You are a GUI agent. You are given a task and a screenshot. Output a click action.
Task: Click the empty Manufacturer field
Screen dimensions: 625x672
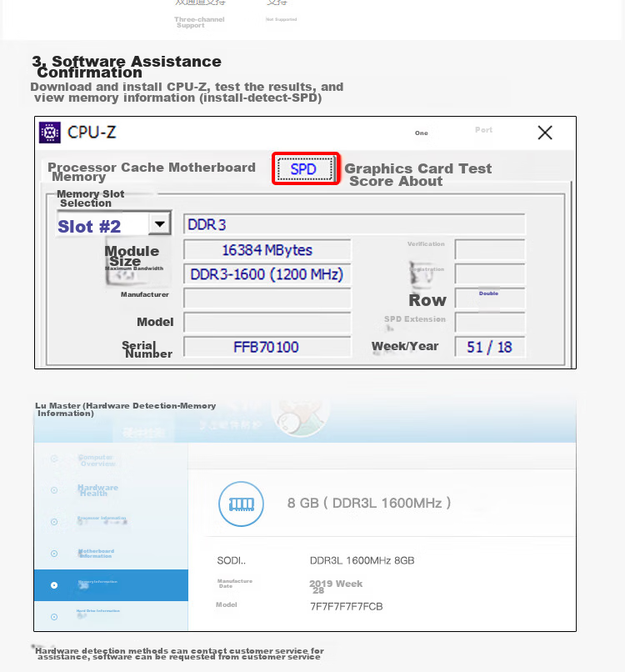(267, 298)
